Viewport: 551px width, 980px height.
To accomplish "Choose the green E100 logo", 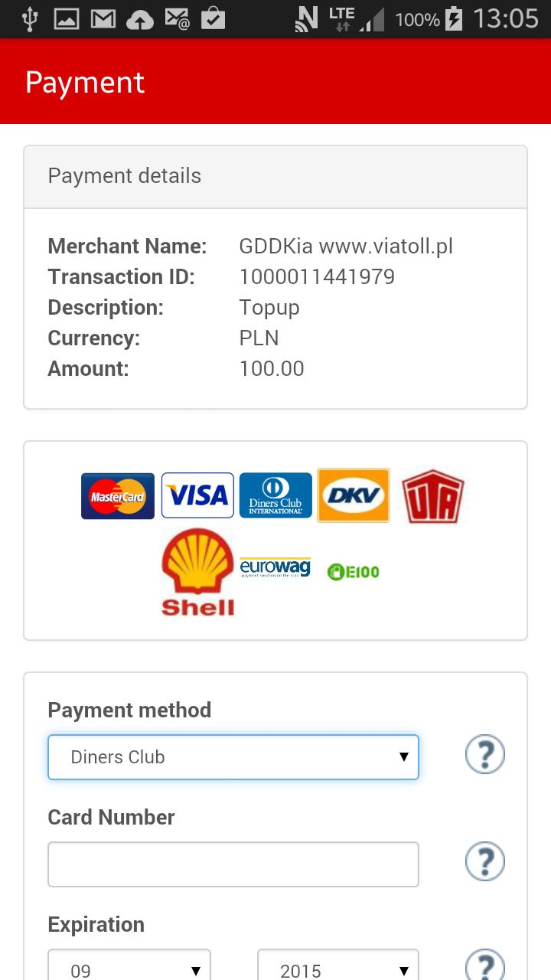I will point(353,571).
